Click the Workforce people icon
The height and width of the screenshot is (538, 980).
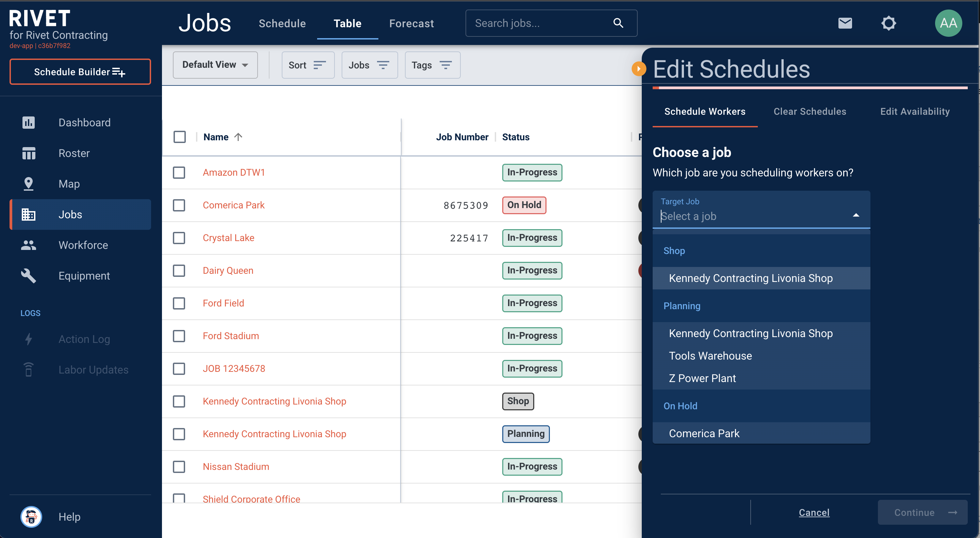pyautogui.click(x=29, y=245)
